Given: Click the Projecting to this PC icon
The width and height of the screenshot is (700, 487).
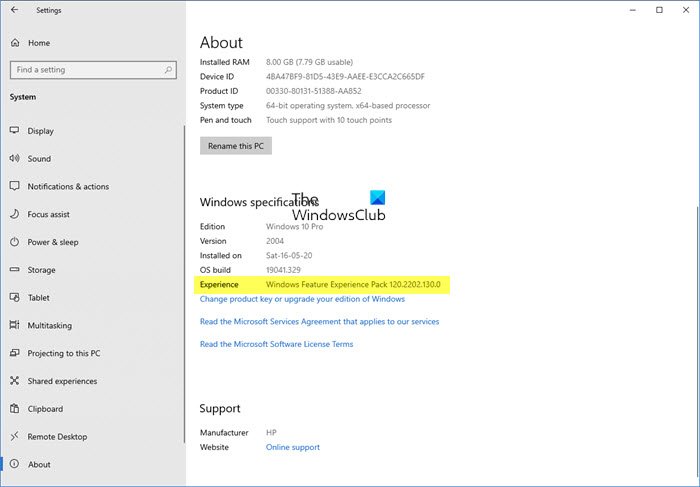Looking at the screenshot, I should click(x=15, y=353).
